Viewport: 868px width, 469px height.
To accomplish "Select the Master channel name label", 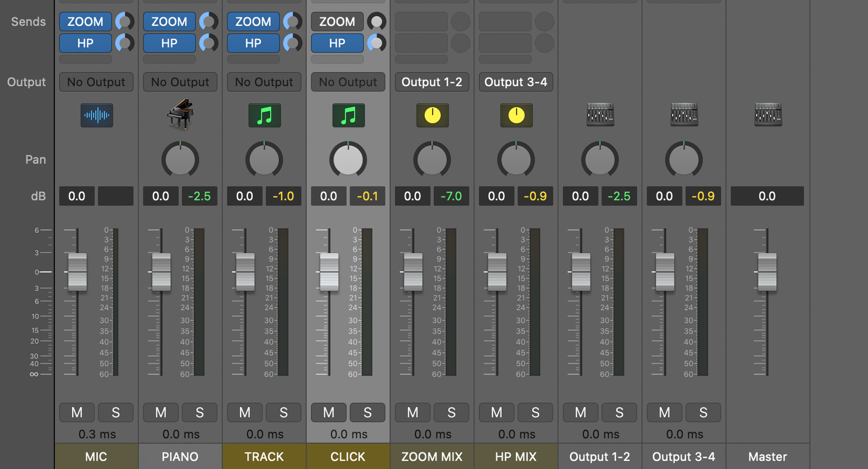I will 768,456.
